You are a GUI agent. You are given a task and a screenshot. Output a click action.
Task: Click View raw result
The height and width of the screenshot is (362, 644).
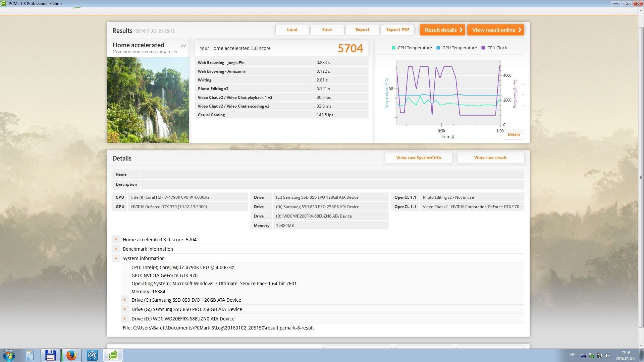pyautogui.click(x=490, y=158)
